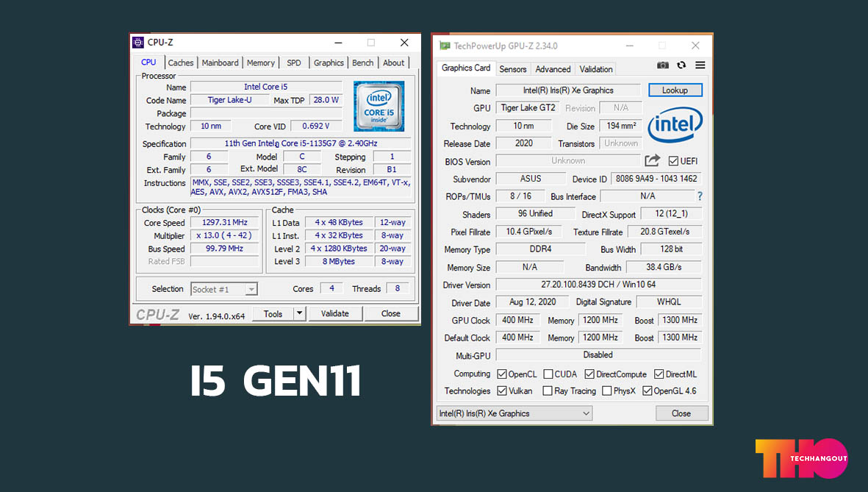
Task: Open the Socket #1 selection dropdown
Action: pyautogui.click(x=224, y=289)
